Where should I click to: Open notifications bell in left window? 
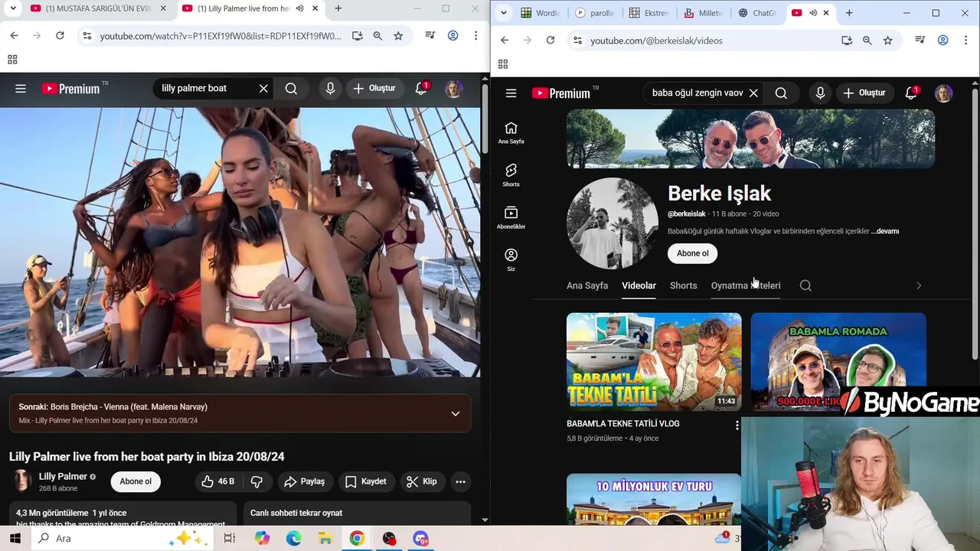pos(421,89)
